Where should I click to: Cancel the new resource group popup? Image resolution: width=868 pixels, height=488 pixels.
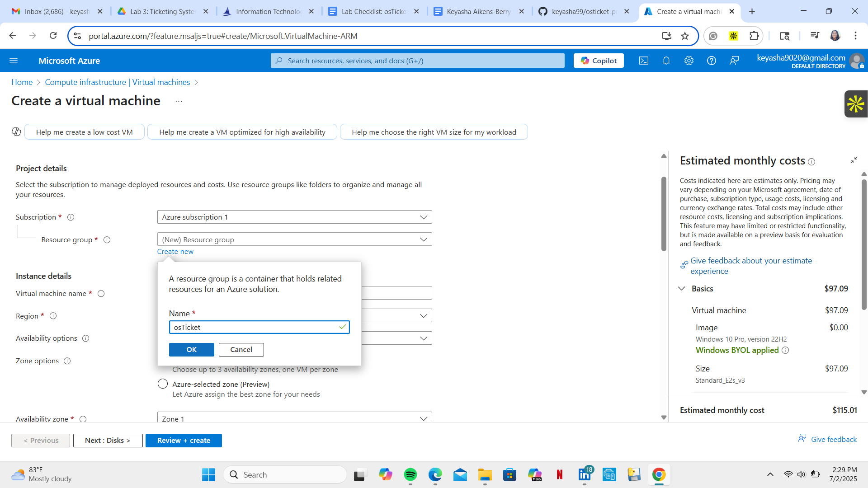pyautogui.click(x=241, y=350)
